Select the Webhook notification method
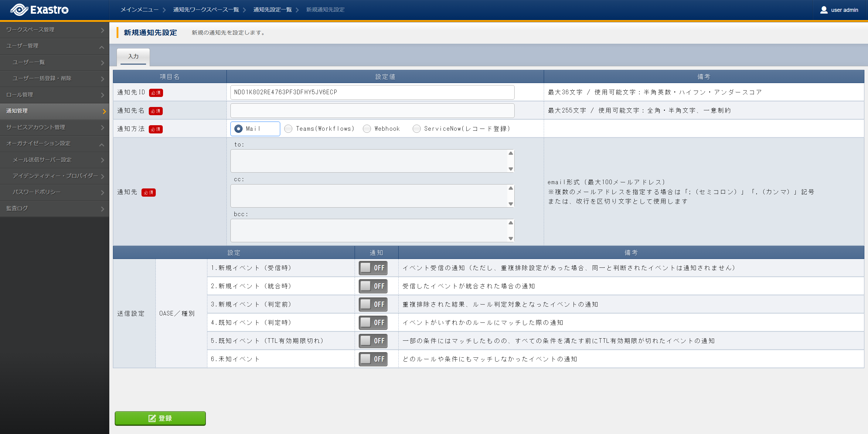 coord(367,129)
